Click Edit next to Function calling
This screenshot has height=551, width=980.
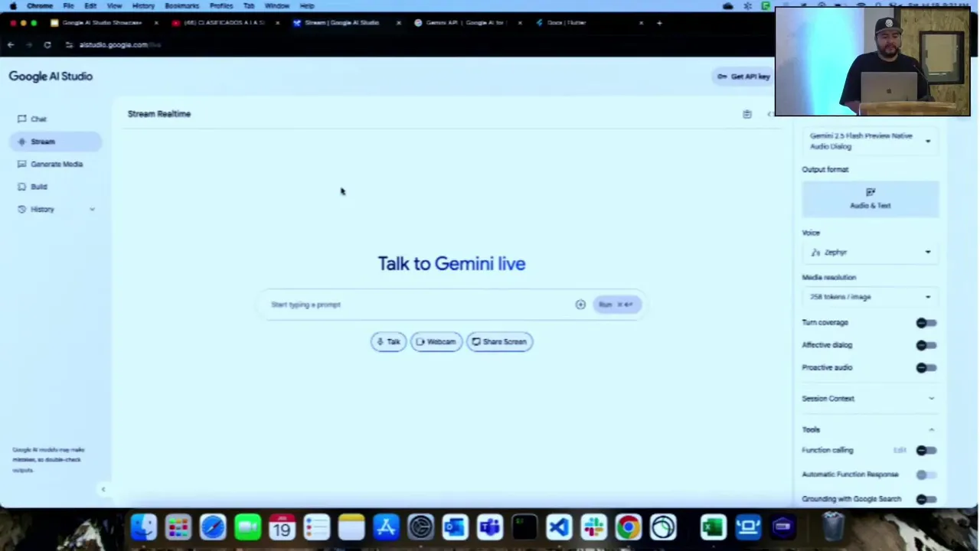pyautogui.click(x=900, y=451)
